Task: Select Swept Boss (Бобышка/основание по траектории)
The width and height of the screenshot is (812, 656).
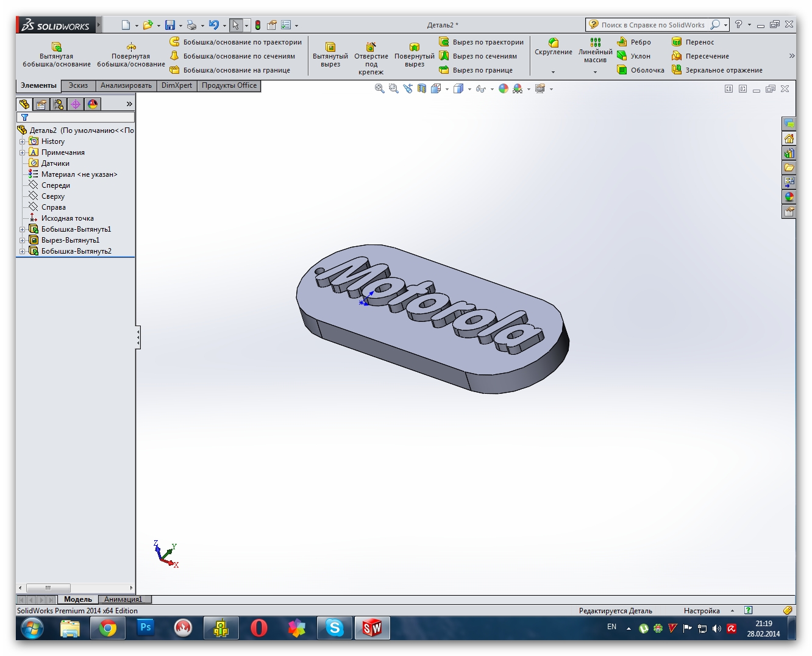Action: 235,42
